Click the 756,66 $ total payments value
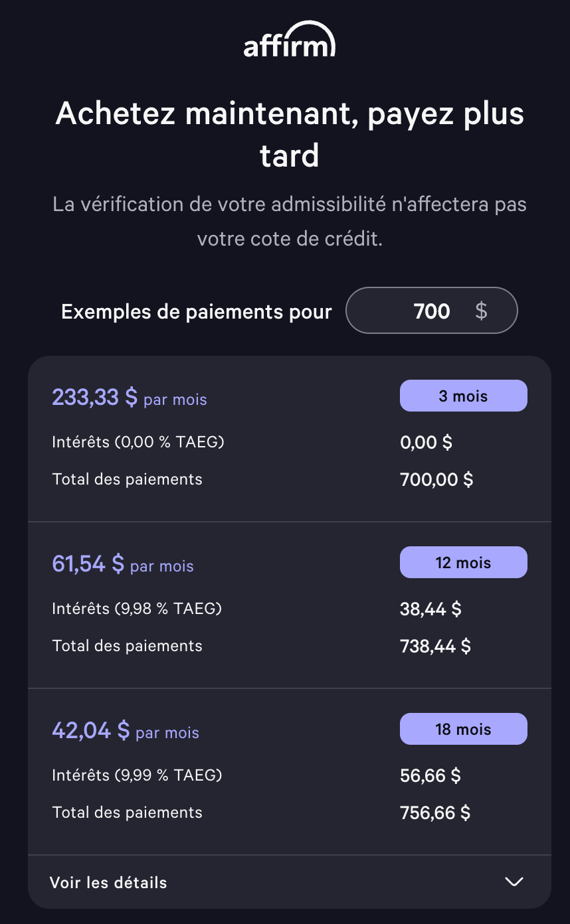 tap(435, 812)
